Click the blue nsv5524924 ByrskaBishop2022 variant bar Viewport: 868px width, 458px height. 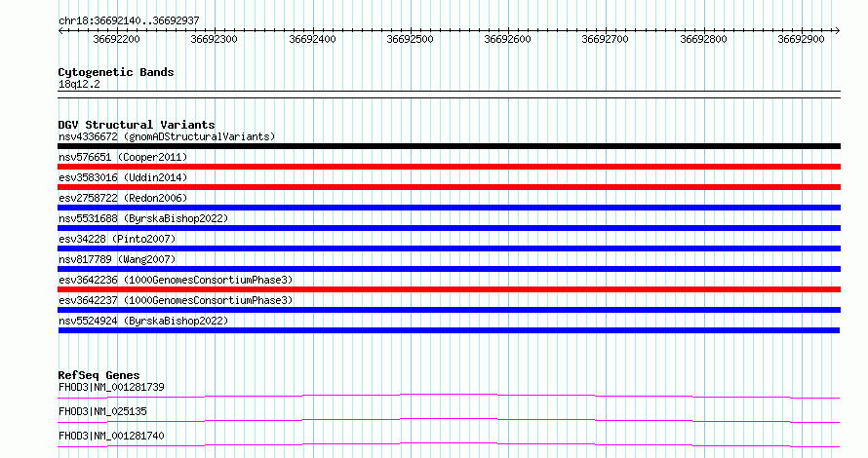(x=449, y=330)
